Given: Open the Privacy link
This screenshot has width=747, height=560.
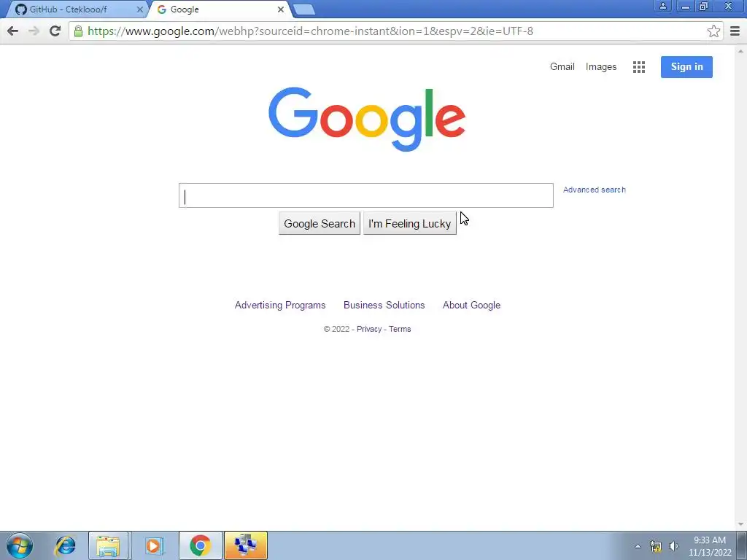Looking at the screenshot, I should [x=368, y=329].
